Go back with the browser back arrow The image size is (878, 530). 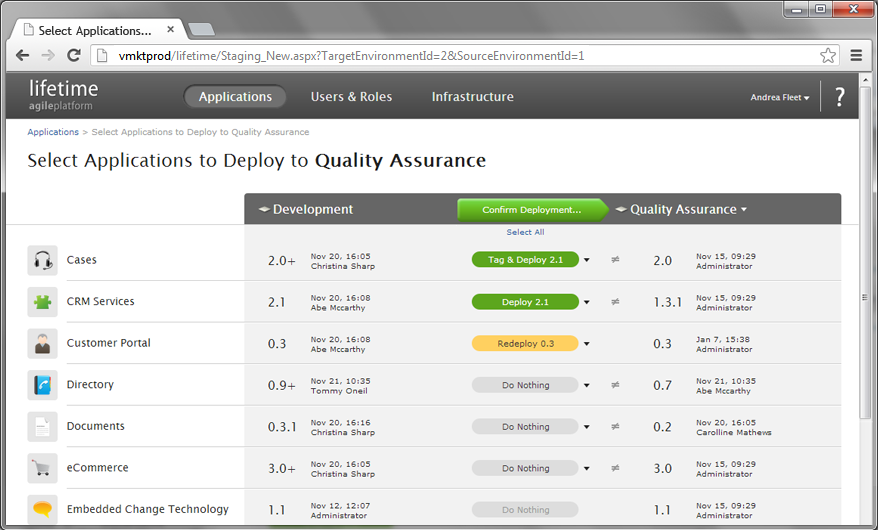pyautogui.click(x=22, y=55)
